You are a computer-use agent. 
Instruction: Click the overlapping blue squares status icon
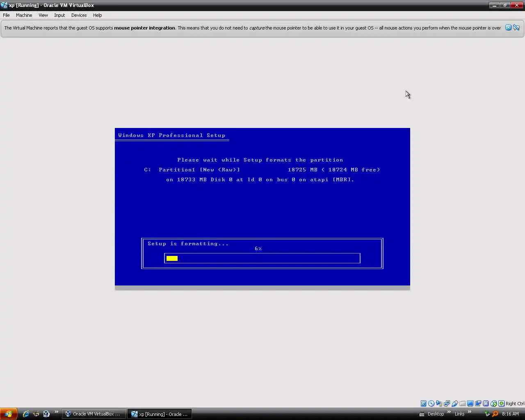click(x=478, y=404)
